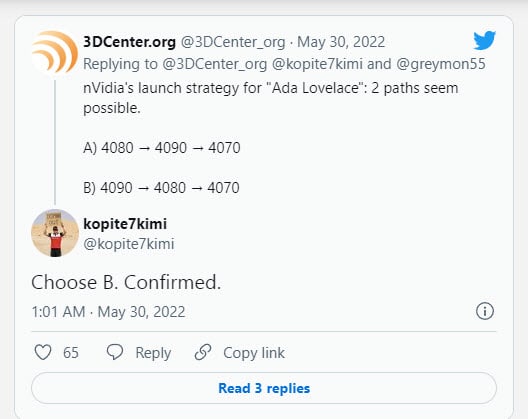Click the Twitter bird logo

coord(484,40)
